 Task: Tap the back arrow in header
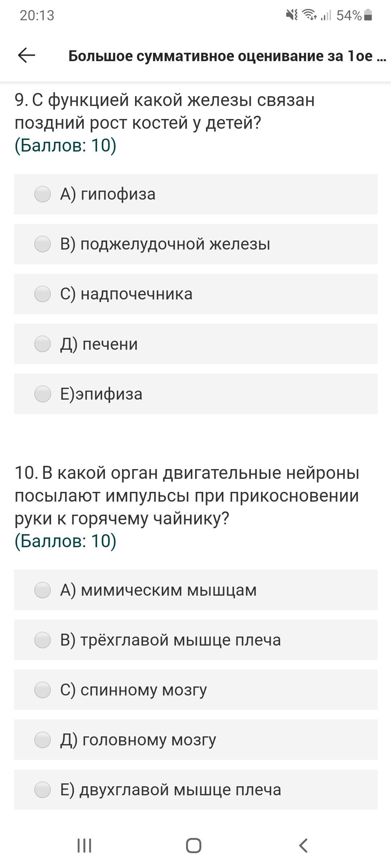click(x=26, y=56)
